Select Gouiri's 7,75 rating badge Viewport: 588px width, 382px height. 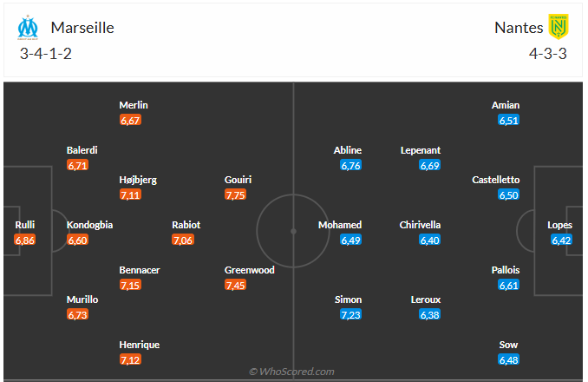point(235,194)
